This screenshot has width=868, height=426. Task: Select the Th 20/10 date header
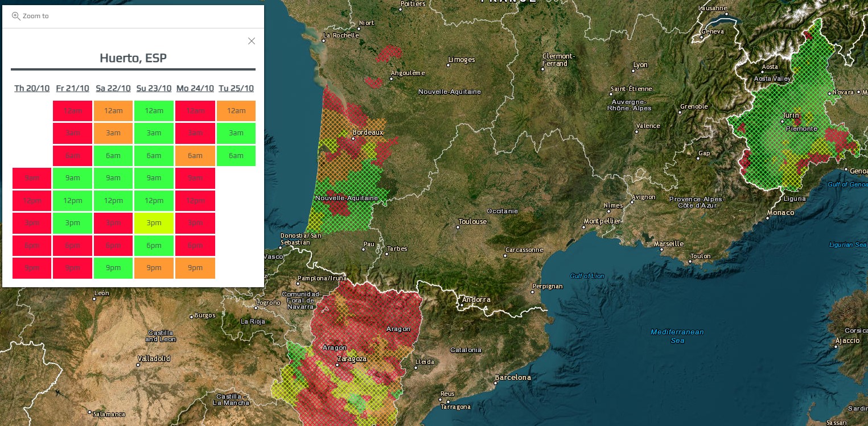coord(31,88)
